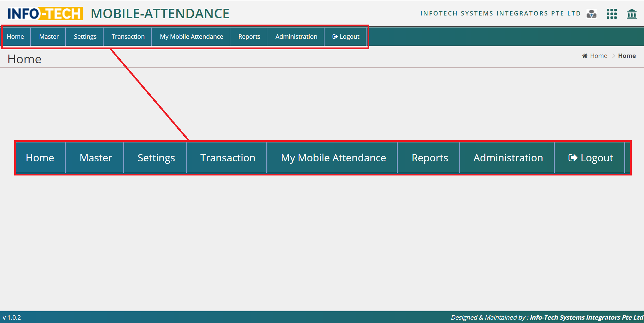Select My Mobile Attendance in top navigation bar
This screenshot has width=644, height=323.
191,37
